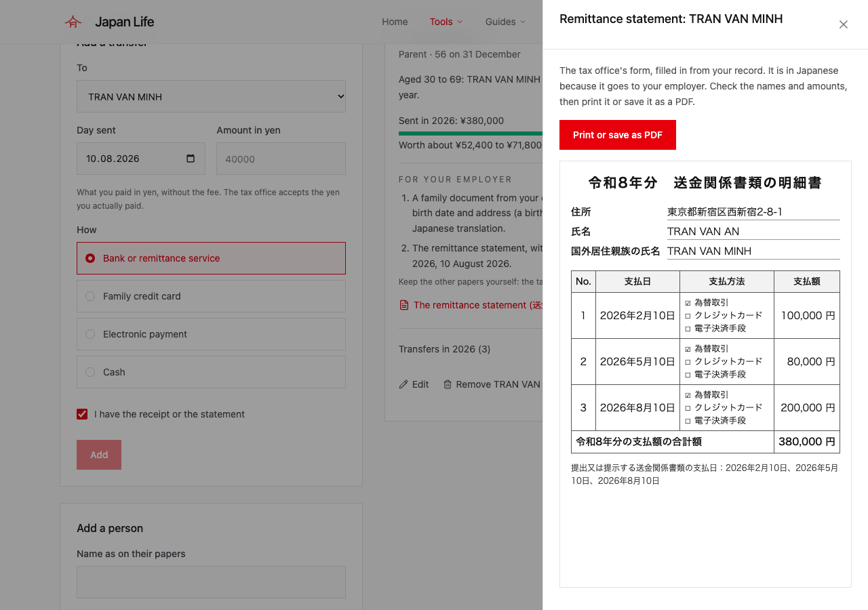Click the Add transfer button
868x610 pixels.
click(x=99, y=455)
